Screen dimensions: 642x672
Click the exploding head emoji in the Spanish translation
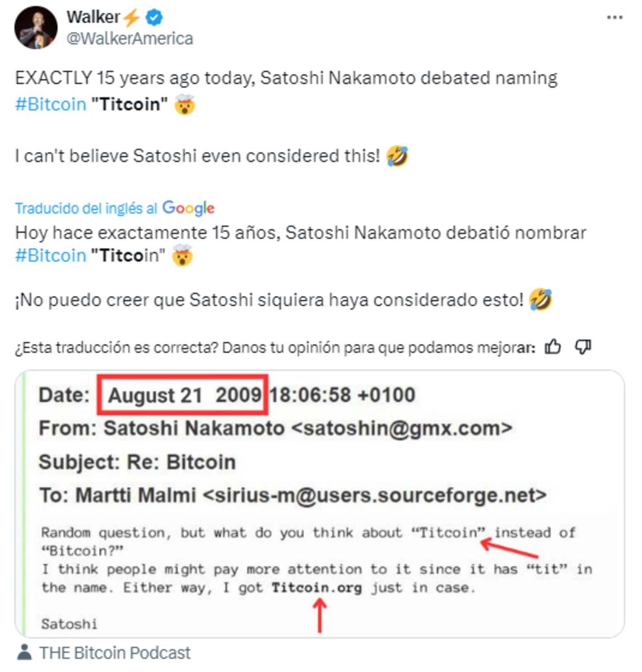tap(182, 255)
